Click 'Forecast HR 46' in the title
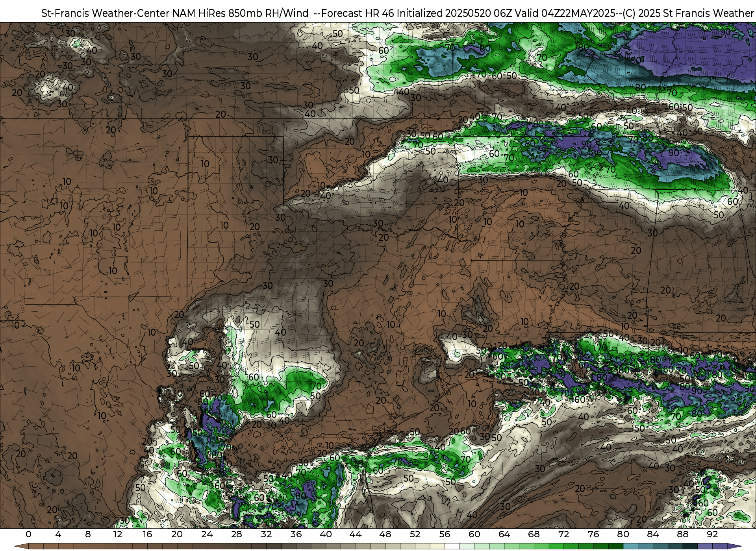 (357, 13)
